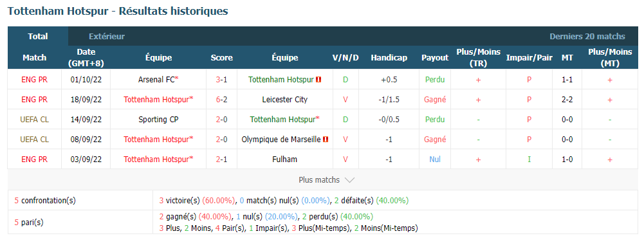The height and width of the screenshot is (238, 644).
Task: Click the Olympique de Marseille team name
Action: (x=281, y=140)
